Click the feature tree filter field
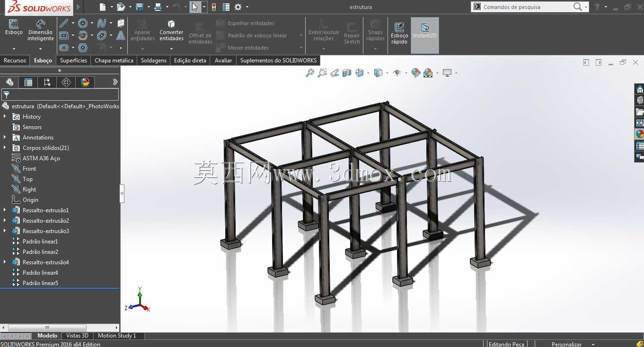644x347 pixels. pos(60,95)
